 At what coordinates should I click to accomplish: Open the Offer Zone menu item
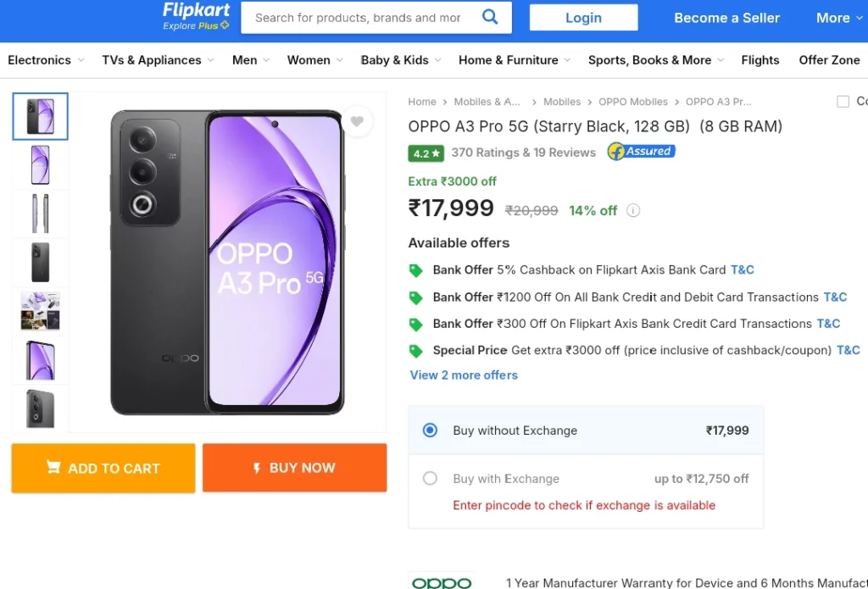829,60
